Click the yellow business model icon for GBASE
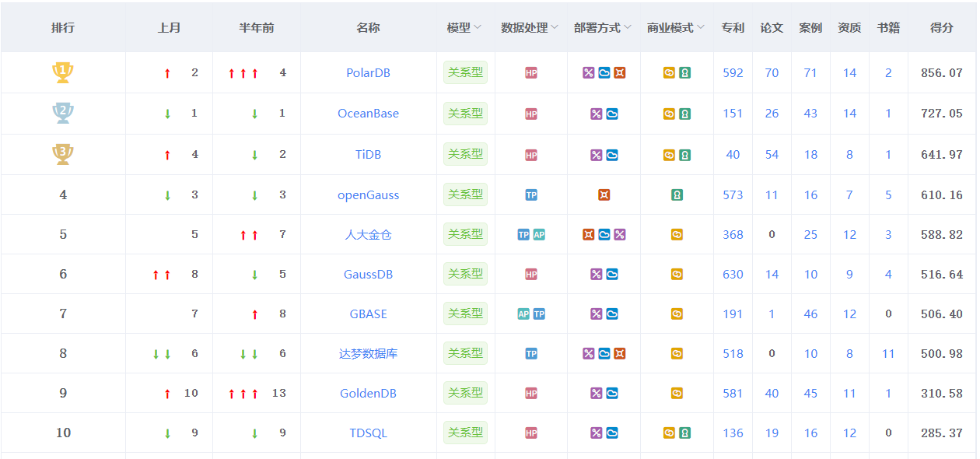980x459 pixels. (677, 314)
